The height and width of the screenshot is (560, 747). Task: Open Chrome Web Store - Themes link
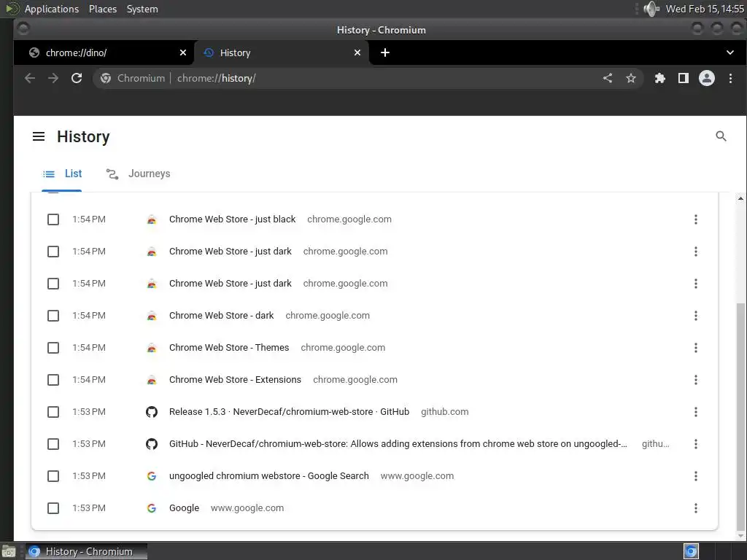point(229,348)
